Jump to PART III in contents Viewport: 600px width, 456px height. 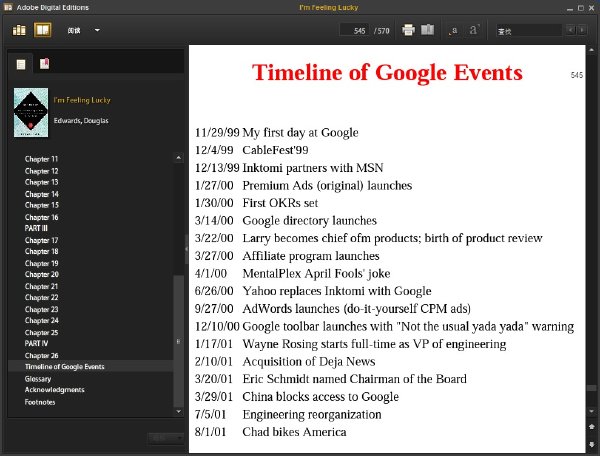pyautogui.click(x=36, y=228)
